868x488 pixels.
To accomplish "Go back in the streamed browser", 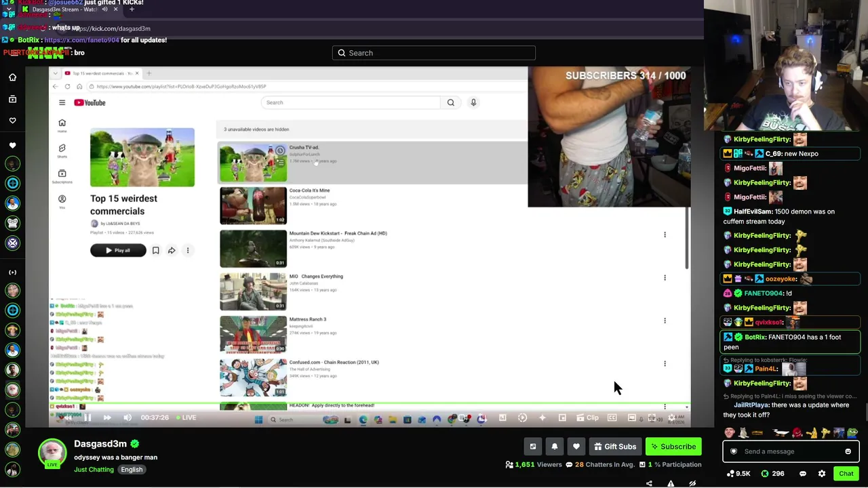I will tap(55, 87).
